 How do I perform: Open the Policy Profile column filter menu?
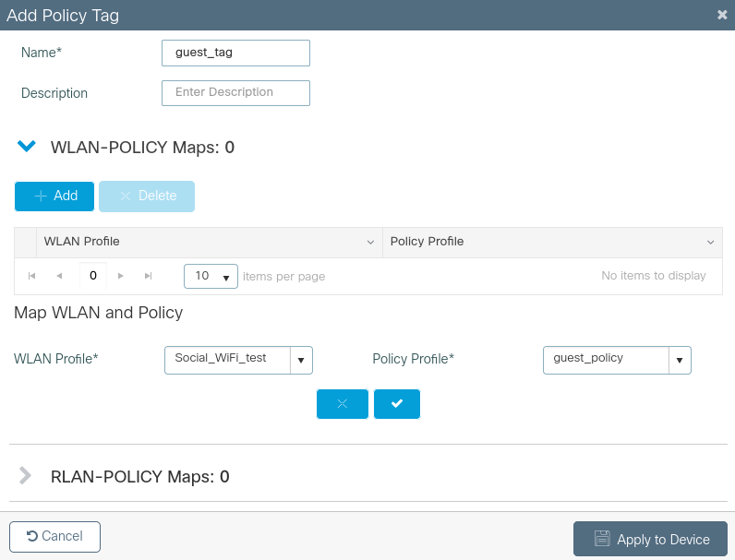[x=710, y=243]
